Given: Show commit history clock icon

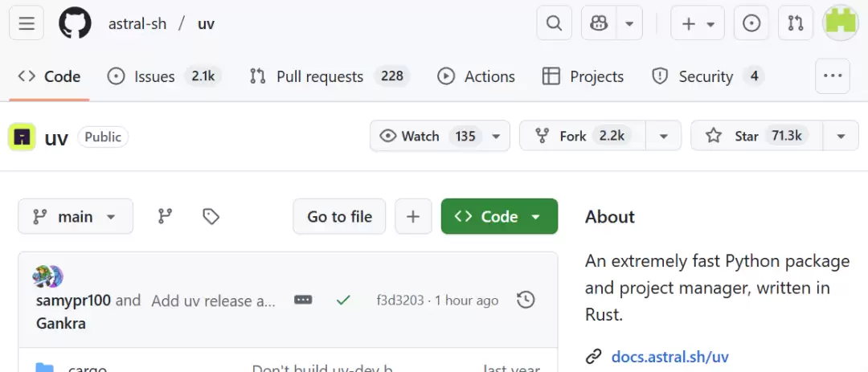Looking at the screenshot, I should 526,300.
